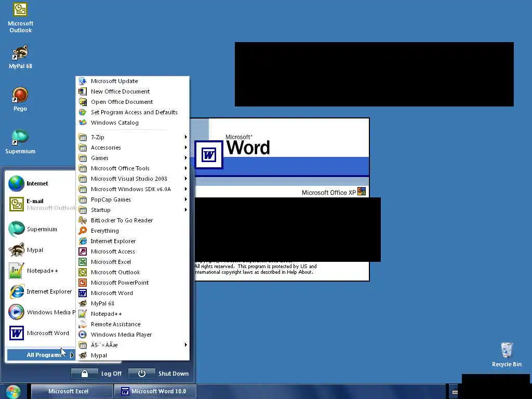Click the Open Office Document icon
532x399 pixels.
83,102
